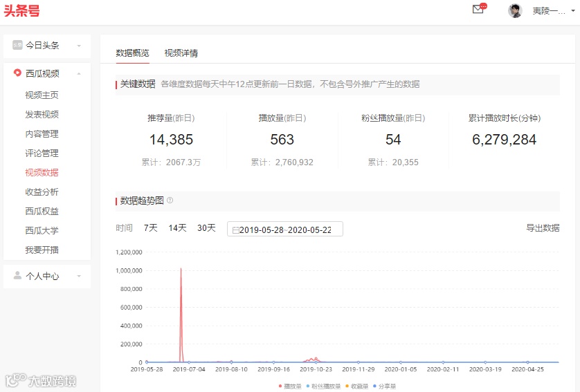580x392 pixels.
Task: Expand the 今日头条 menu arrow
Action: tap(79, 46)
